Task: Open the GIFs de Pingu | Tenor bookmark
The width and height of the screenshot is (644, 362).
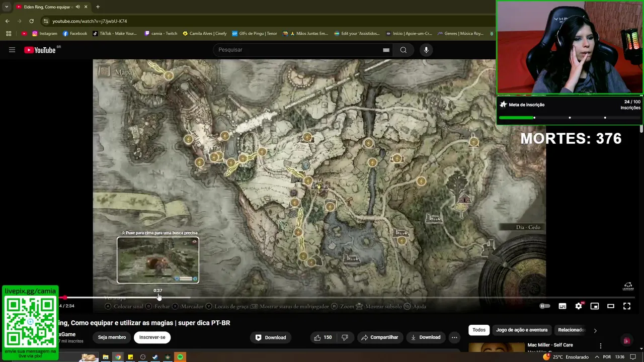Action: [255, 34]
